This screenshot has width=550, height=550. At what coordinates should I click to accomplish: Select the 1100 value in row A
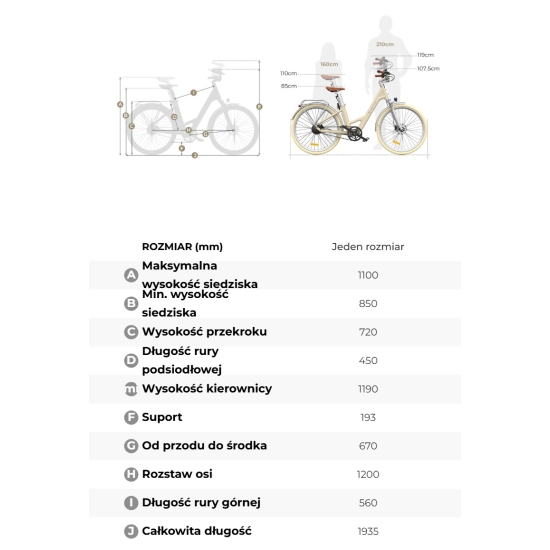click(x=368, y=275)
